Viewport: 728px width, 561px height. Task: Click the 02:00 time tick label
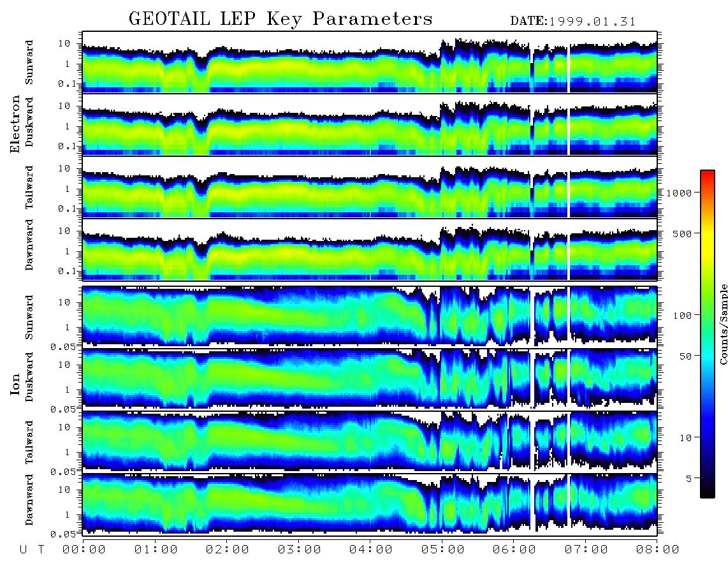(x=227, y=550)
